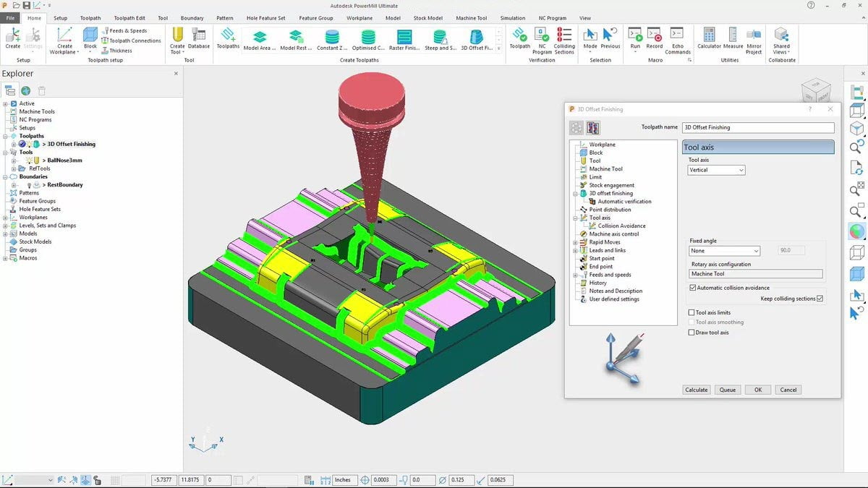Expand the Rapid Moves dialog node
The width and height of the screenshot is (868, 488).
click(576, 242)
